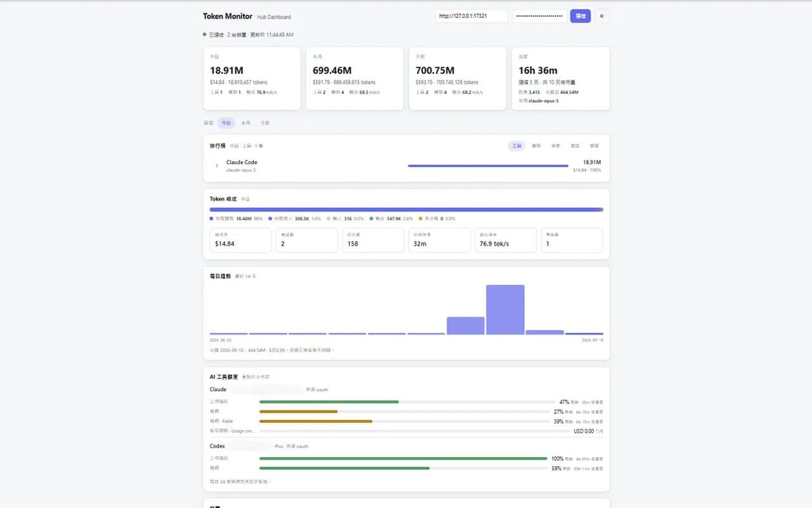Click the tallest bar in the daily trend chart
The image size is (812, 508).
tap(505, 310)
